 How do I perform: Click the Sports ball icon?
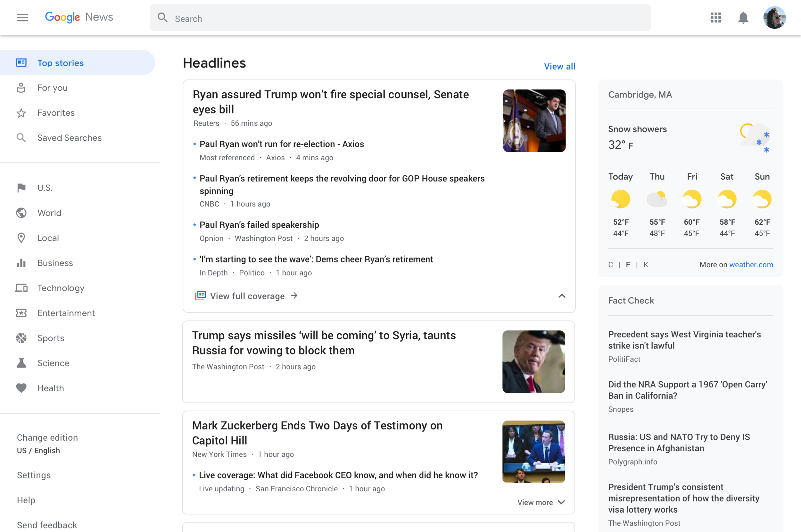(x=21, y=338)
